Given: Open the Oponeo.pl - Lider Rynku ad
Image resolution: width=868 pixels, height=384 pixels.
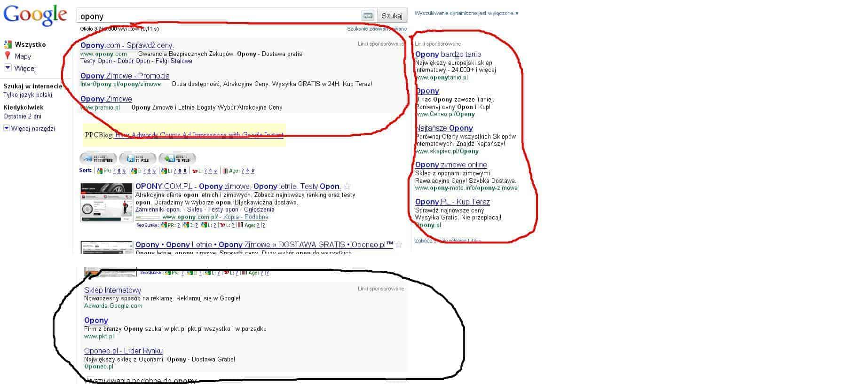Looking at the screenshot, I should point(123,351).
